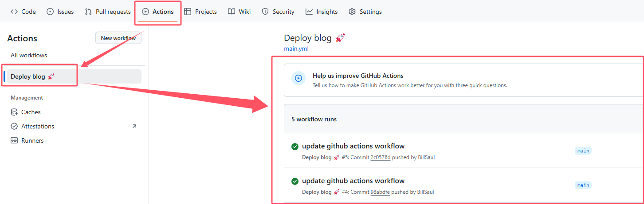Select the Deploy blog workflow in sidebar
Image resolution: width=644 pixels, height=204 pixels.
74,76
